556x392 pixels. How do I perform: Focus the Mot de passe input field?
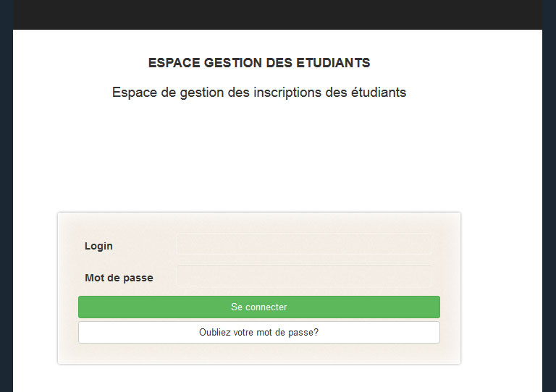303,276
